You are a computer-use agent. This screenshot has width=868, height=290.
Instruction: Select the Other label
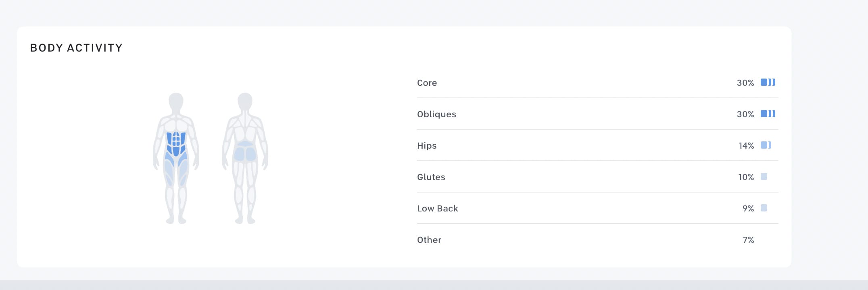(x=429, y=240)
